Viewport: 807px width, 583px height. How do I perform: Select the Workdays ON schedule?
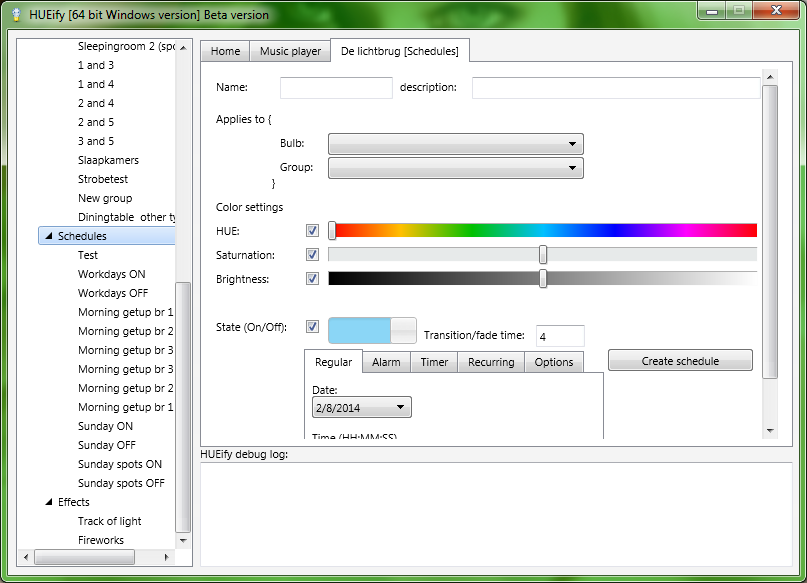click(112, 274)
